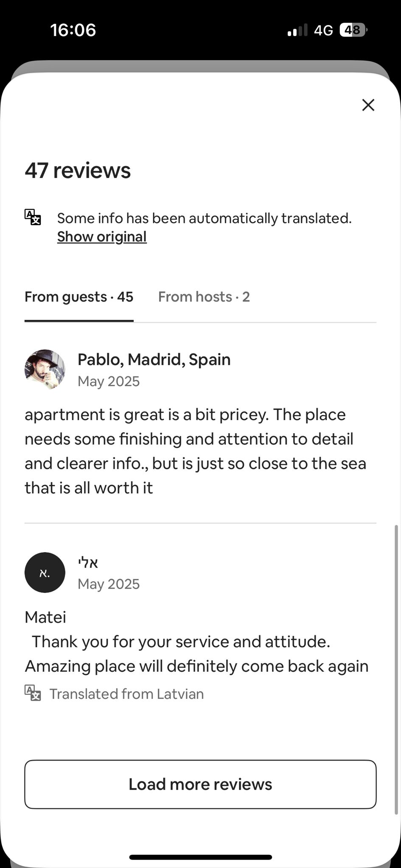The height and width of the screenshot is (868, 401).
Task: Tap the Translated from Latvian label
Action: [x=126, y=694]
